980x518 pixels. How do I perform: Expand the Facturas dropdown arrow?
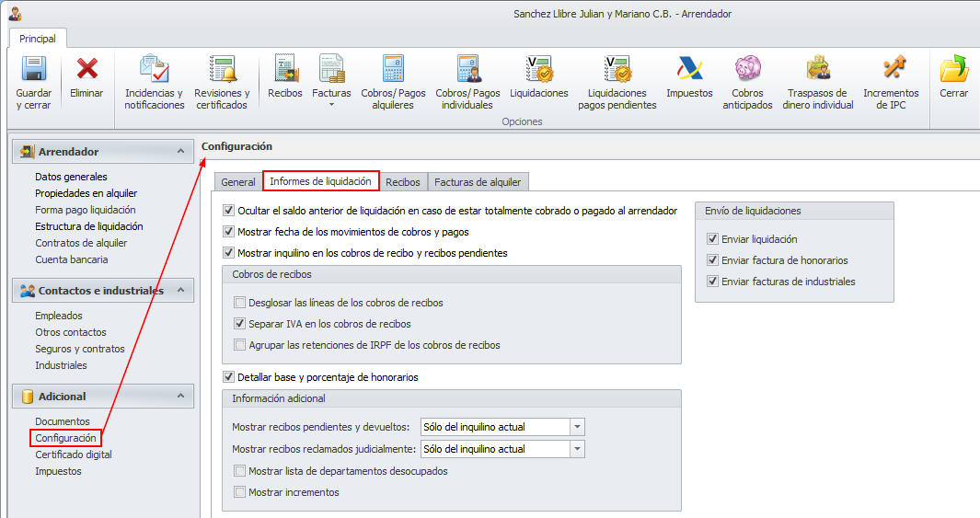(331, 105)
